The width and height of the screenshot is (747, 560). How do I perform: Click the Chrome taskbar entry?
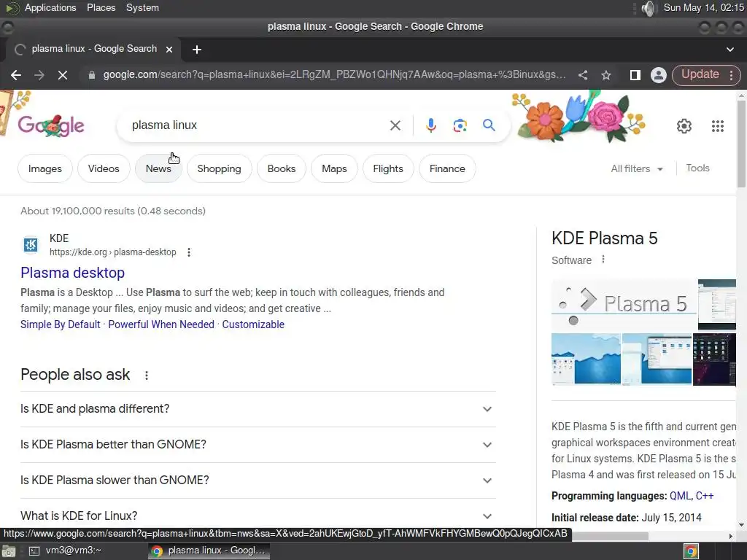(209, 551)
